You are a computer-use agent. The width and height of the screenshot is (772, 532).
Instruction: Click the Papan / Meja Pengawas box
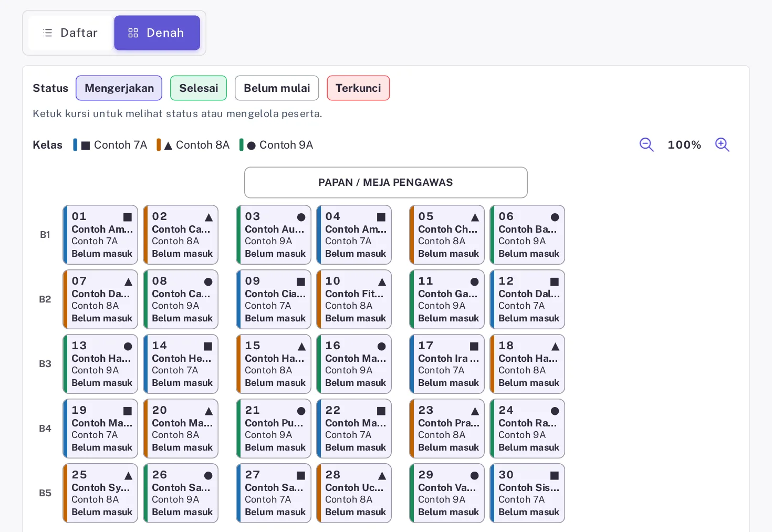(x=386, y=183)
